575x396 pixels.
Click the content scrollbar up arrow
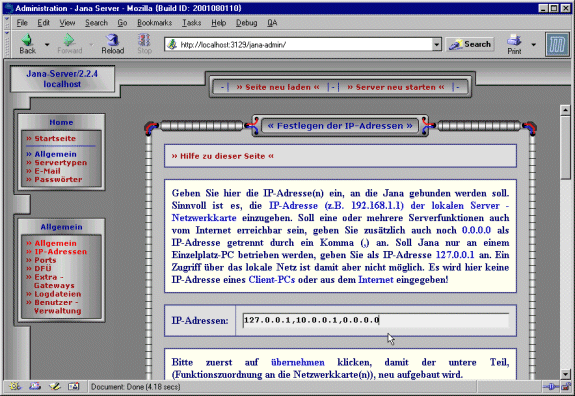(565, 109)
